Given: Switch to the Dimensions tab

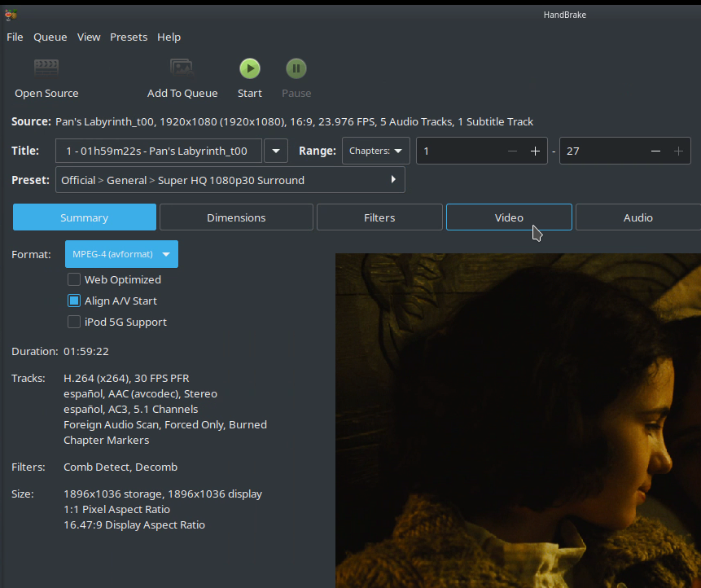Looking at the screenshot, I should point(236,217).
